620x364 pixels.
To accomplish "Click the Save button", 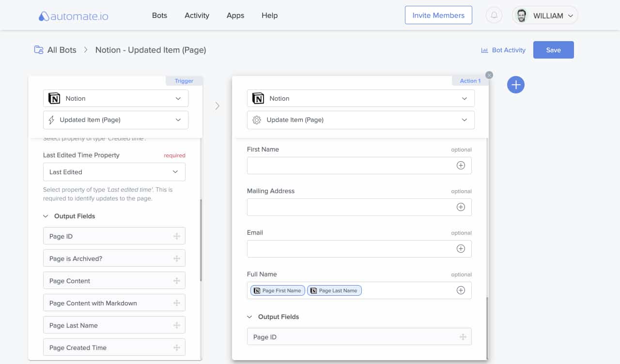I will tap(553, 49).
